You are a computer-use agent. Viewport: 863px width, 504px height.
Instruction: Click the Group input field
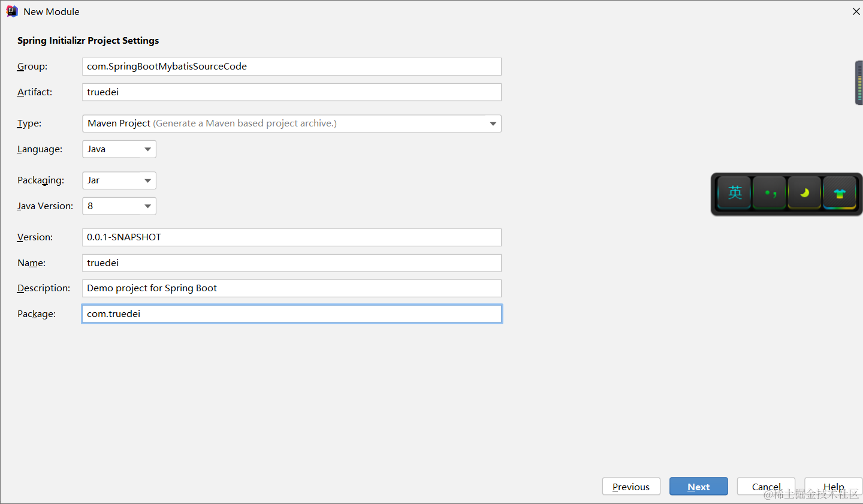[x=292, y=67]
